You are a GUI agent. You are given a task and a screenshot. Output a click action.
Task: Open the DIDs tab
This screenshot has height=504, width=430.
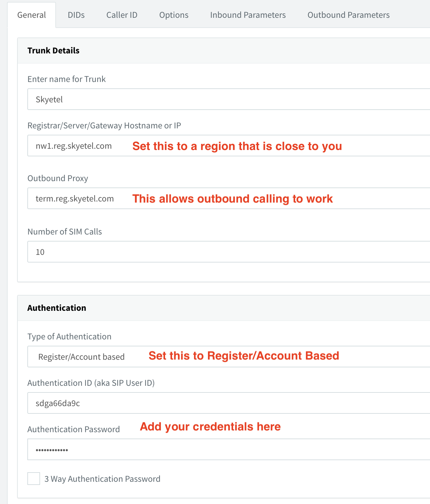pos(76,15)
